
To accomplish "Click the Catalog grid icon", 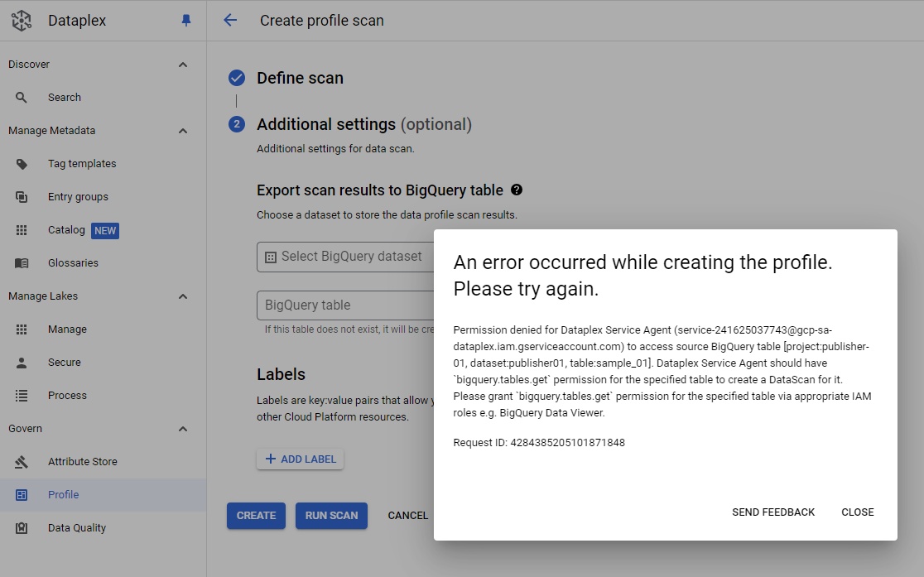I will [22, 230].
